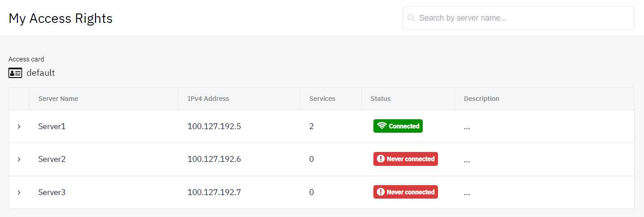Click the Services column header
This screenshot has height=217, width=644.
pos(322,99)
